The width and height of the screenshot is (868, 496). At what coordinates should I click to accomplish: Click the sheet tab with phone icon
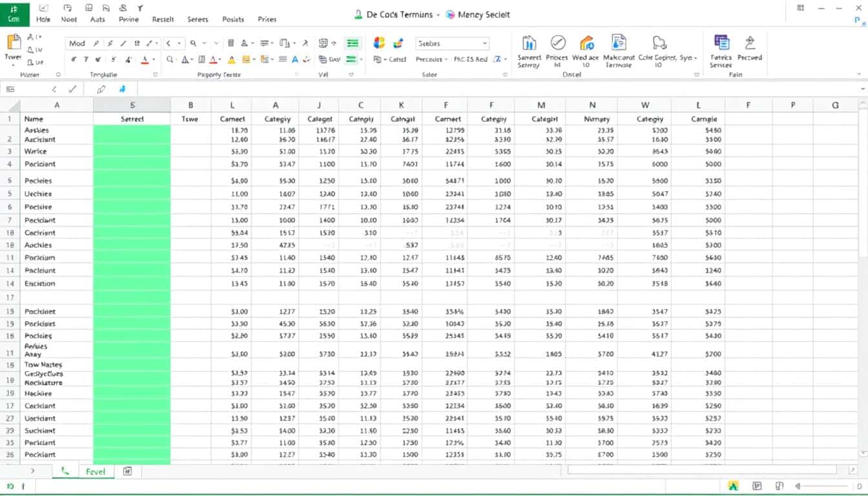(x=65, y=471)
